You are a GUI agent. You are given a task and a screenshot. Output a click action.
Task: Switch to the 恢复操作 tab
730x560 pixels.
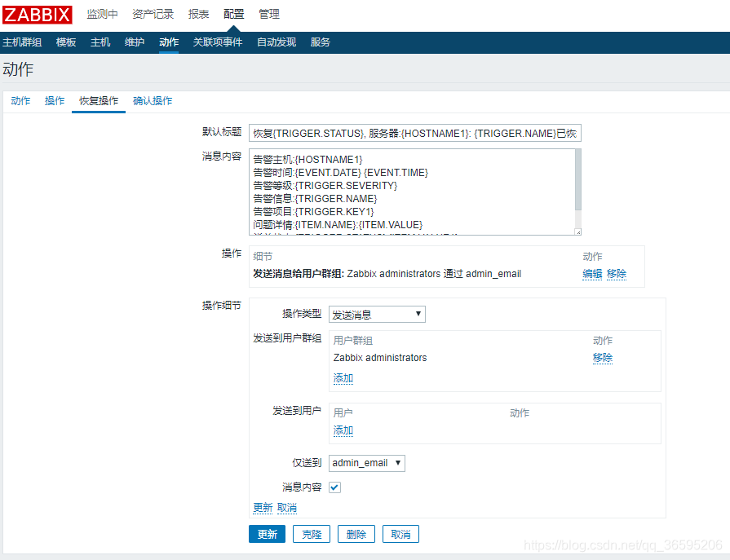pos(99,101)
